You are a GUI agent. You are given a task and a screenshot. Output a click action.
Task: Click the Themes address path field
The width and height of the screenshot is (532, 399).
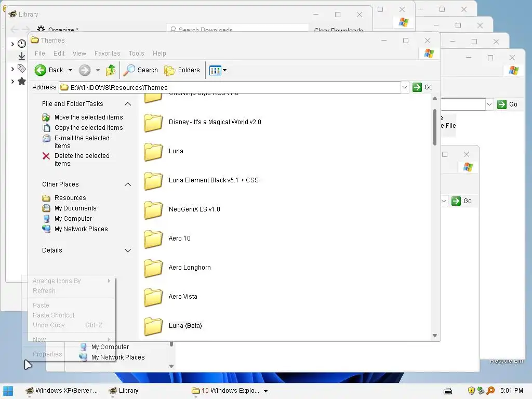[x=230, y=87]
